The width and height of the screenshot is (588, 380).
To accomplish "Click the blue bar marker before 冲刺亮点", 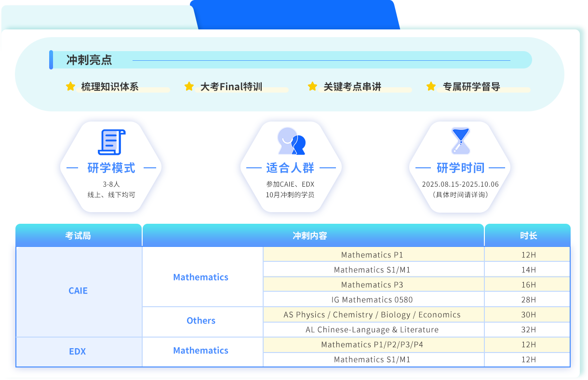I will 51,60.
